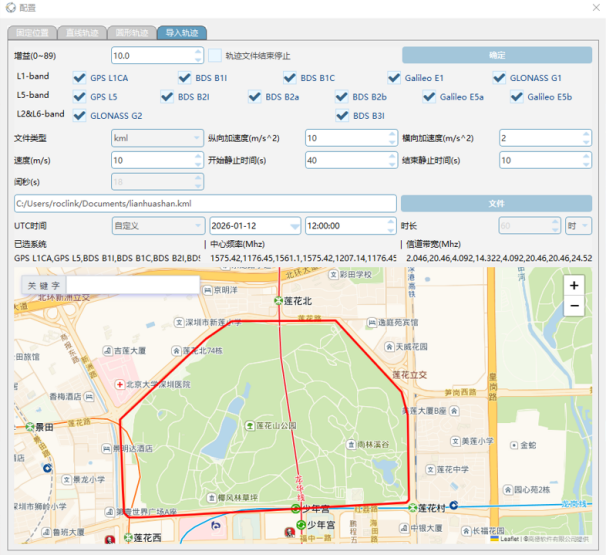Toggle the Galileo E5b checkbox
Image resolution: width=606 pixels, height=555 pixels.
(x=517, y=97)
